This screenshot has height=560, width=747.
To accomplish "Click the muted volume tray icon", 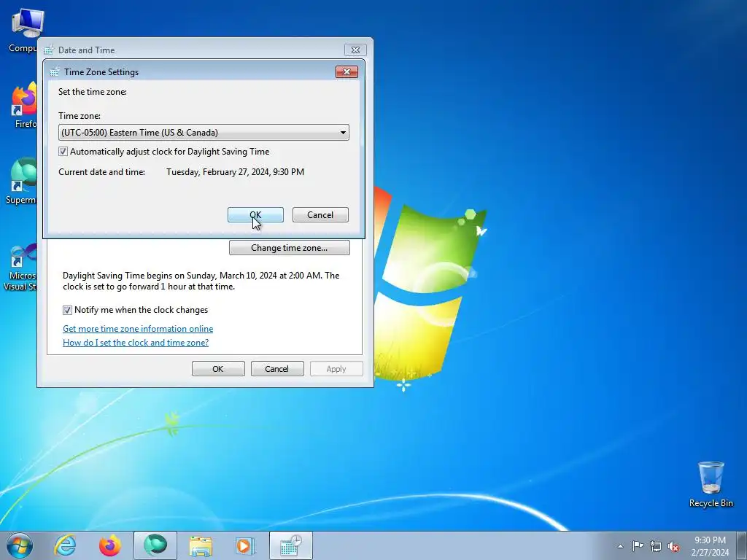I will [x=673, y=546].
